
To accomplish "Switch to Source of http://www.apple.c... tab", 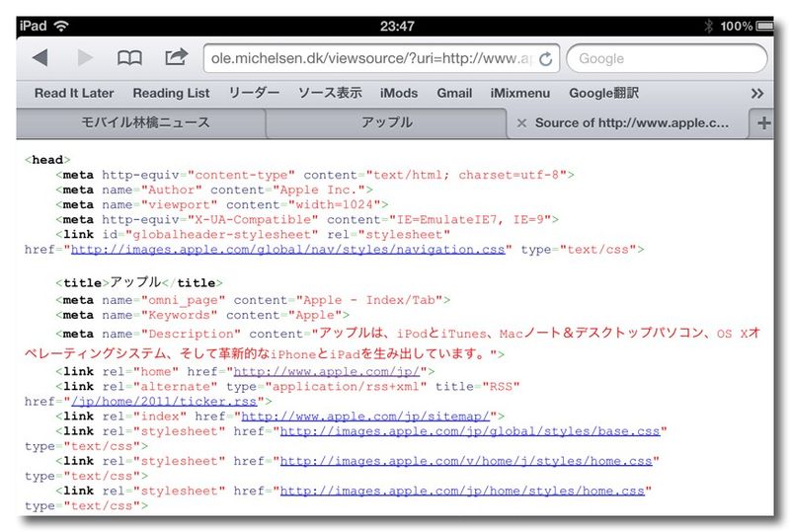I will pos(632,123).
